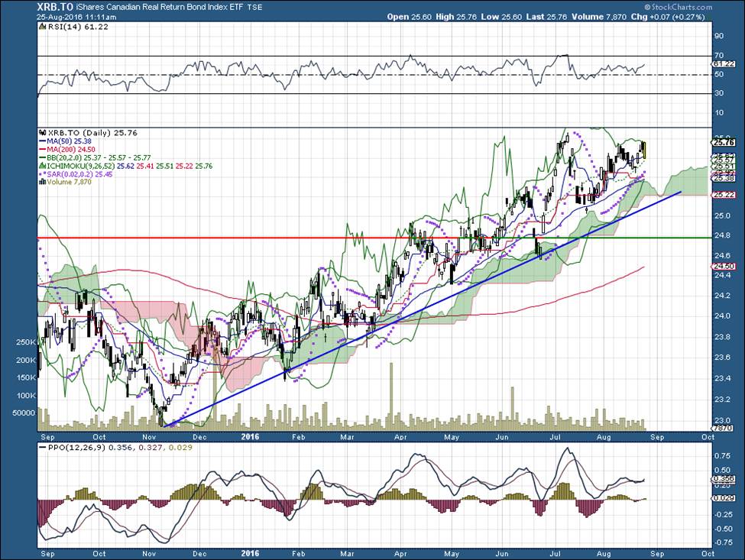Image resolution: width=745 pixels, height=560 pixels.
Task: Click the Open 25.60 value in header
Action: [x=409, y=17]
